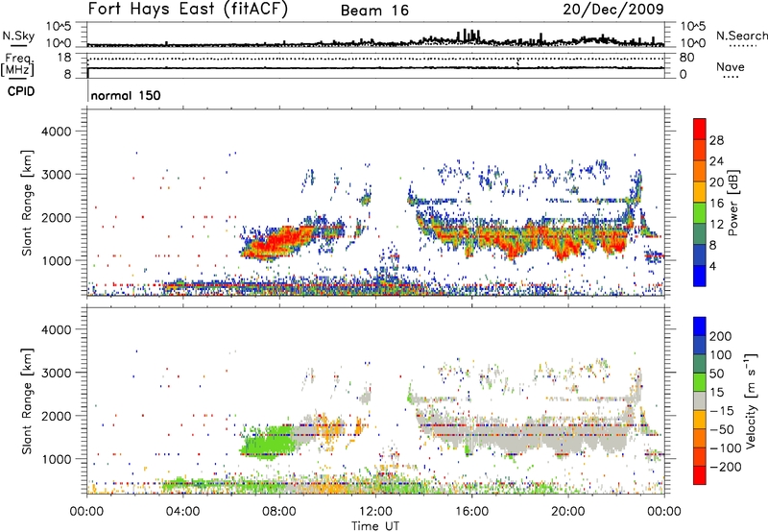Click the "-100" tick on the Velocity colorbar
The image size is (768, 532).
click(726, 448)
